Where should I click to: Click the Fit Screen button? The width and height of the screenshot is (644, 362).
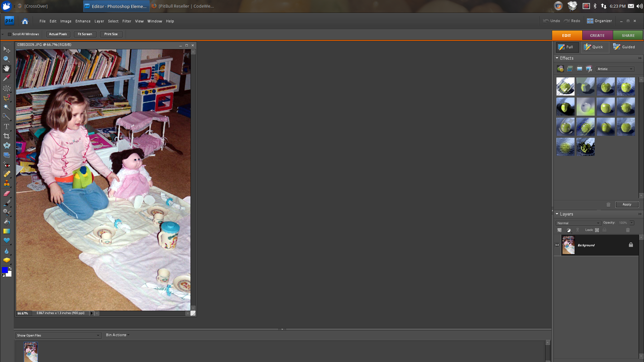(85, 34)
